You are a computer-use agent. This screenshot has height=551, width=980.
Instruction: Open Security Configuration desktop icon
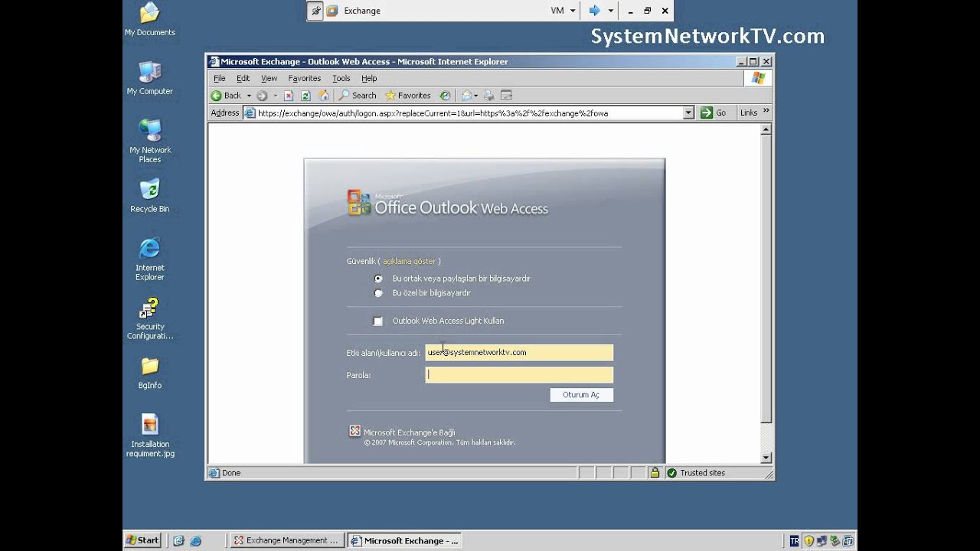(150, 318)
